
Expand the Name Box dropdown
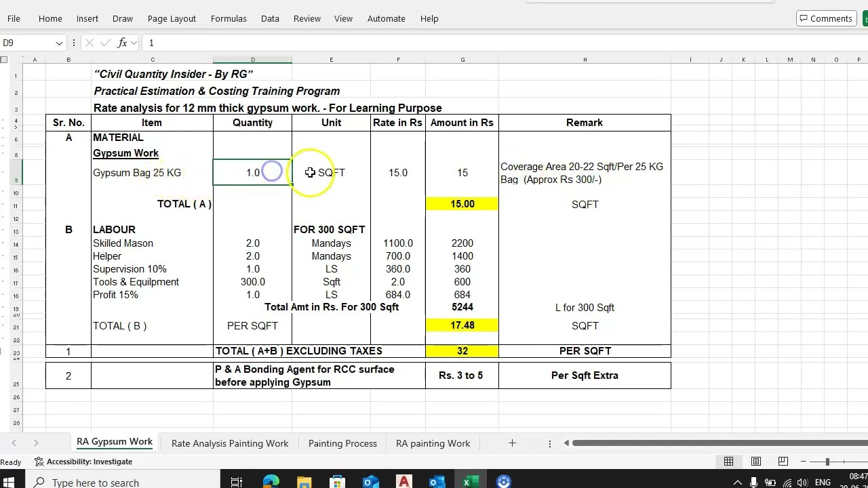tap(59, 43)
